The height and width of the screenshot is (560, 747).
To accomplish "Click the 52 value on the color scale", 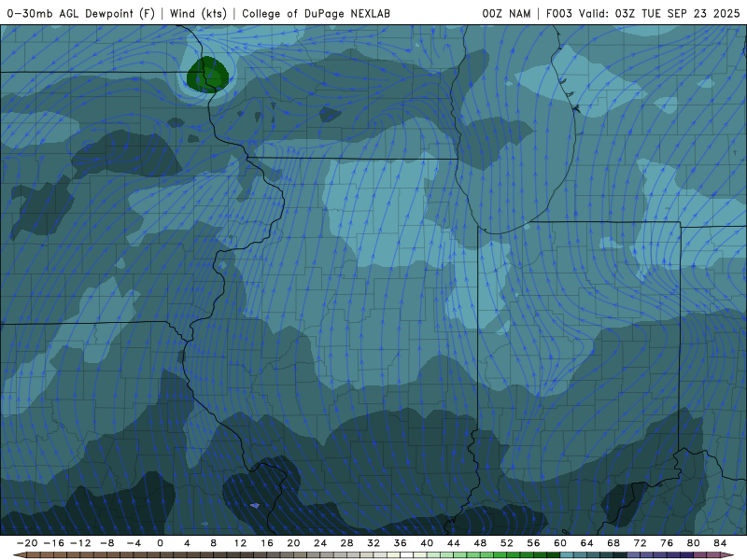I will click(x=507, y=543).
